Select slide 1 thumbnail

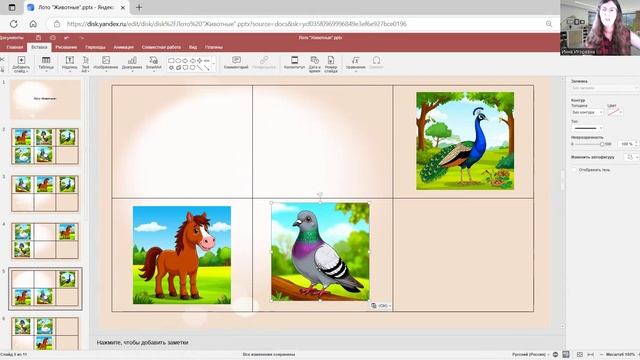(45, 99)
